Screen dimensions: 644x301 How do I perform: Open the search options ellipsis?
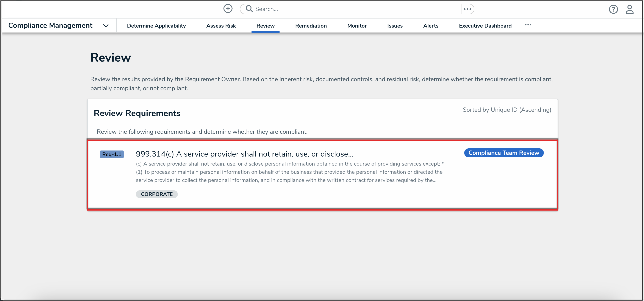(467, 9)
